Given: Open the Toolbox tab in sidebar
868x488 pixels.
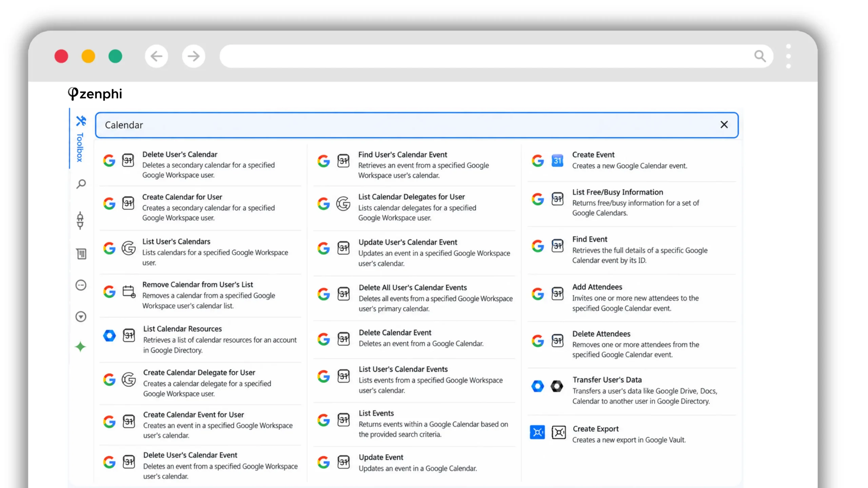Looking at the screenshot, I should 80,139.
